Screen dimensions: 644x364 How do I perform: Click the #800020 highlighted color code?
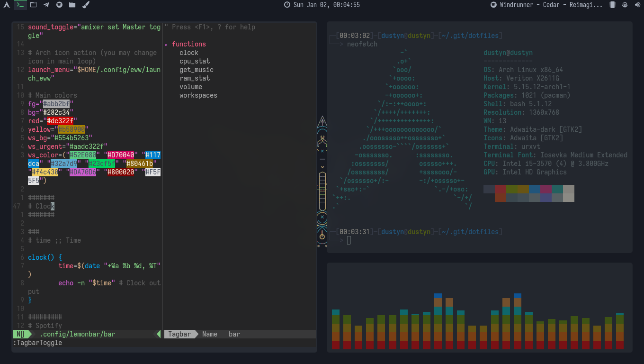point(121,172)
